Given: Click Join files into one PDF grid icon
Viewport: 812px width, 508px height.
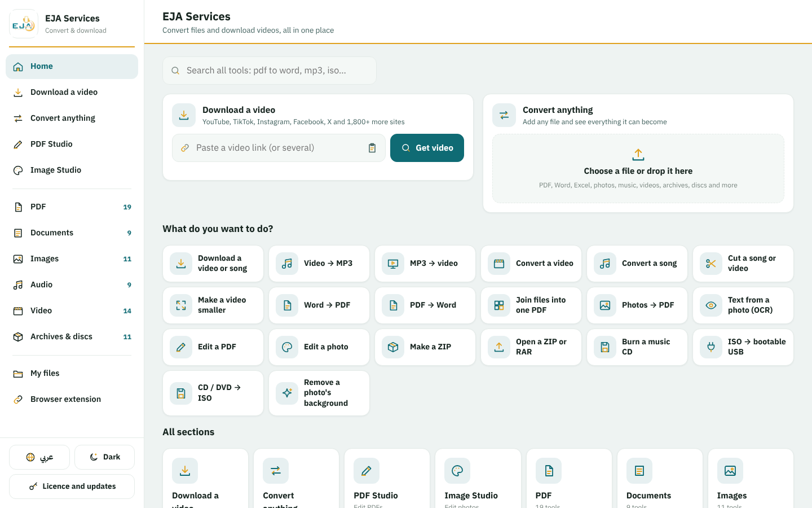Looking at the screenshot, I should 499,305.
